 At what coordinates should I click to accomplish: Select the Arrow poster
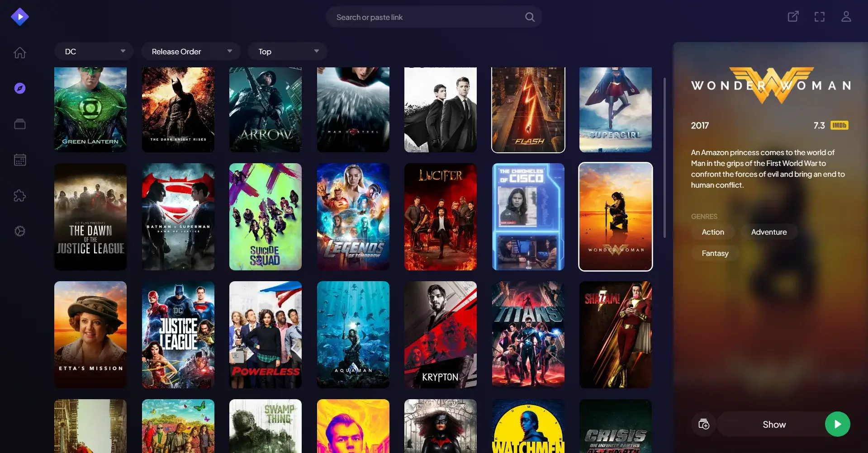click(x=266, y=110)
